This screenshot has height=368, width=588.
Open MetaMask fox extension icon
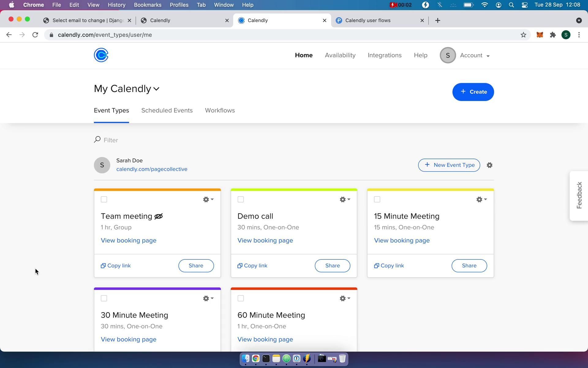click(540, 35)
